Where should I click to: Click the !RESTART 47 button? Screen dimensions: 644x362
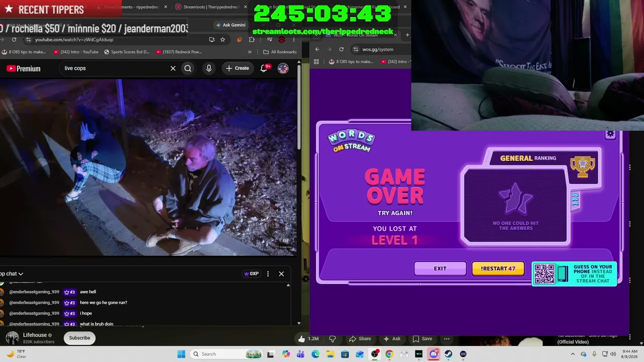[498, 268]
